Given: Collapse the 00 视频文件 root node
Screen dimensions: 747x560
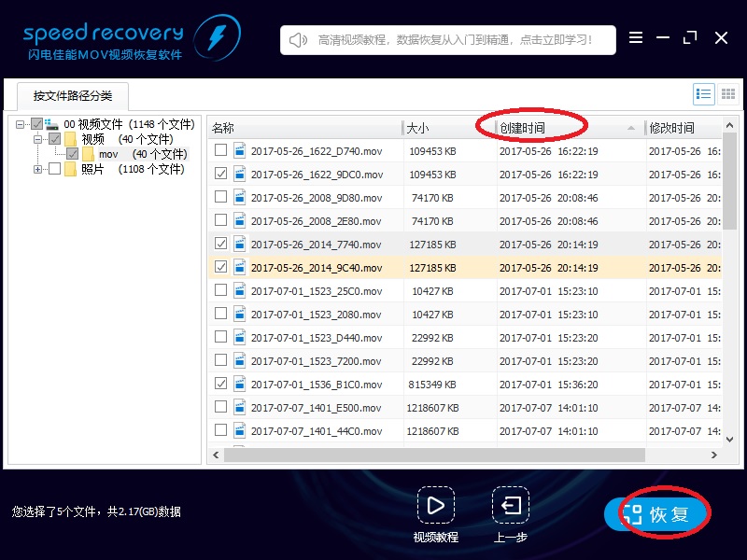Looking at the screenshot, I should pos(21,124).
